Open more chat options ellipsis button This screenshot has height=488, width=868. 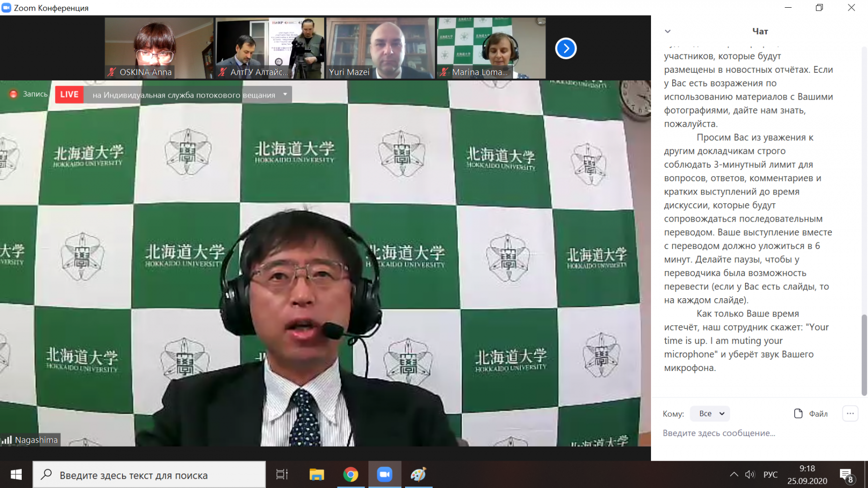850,413
